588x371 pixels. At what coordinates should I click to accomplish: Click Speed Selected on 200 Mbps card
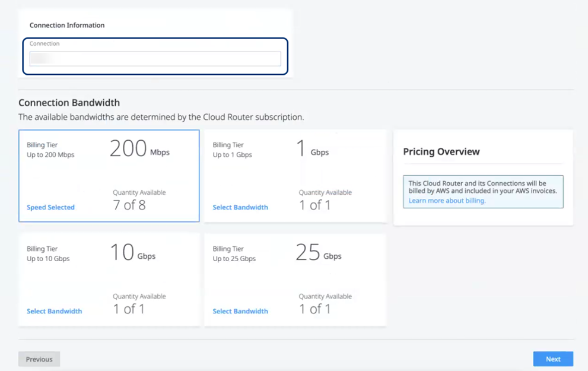pos(50,207)
